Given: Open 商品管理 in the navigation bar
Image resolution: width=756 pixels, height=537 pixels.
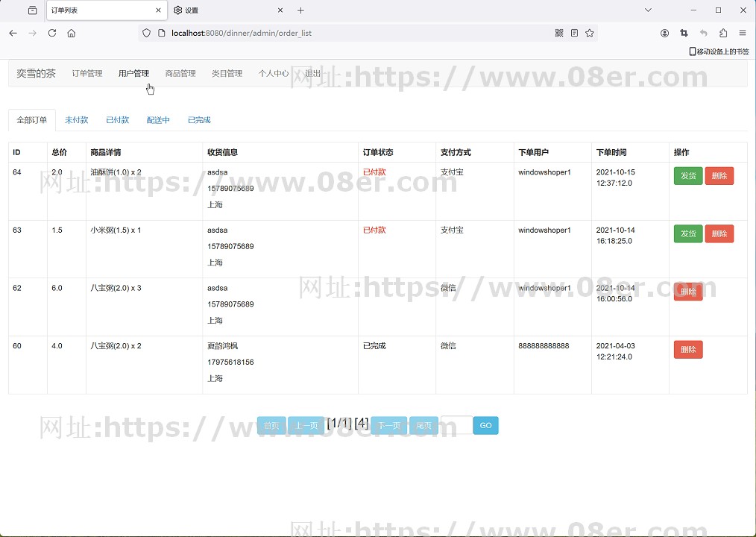Looking at the screenshot, I should click(180, 73).
